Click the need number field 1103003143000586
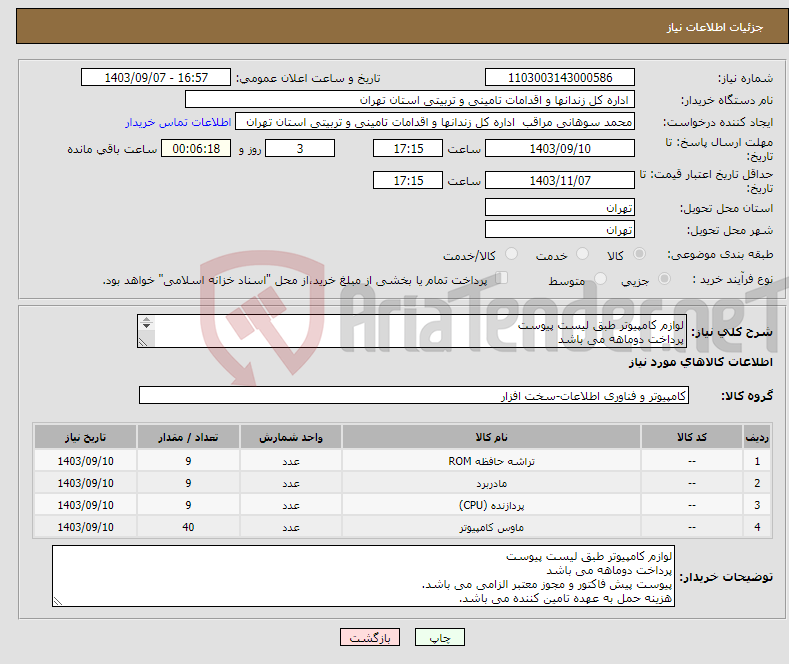Screen dimensions: 789x664 coord(560,77)
